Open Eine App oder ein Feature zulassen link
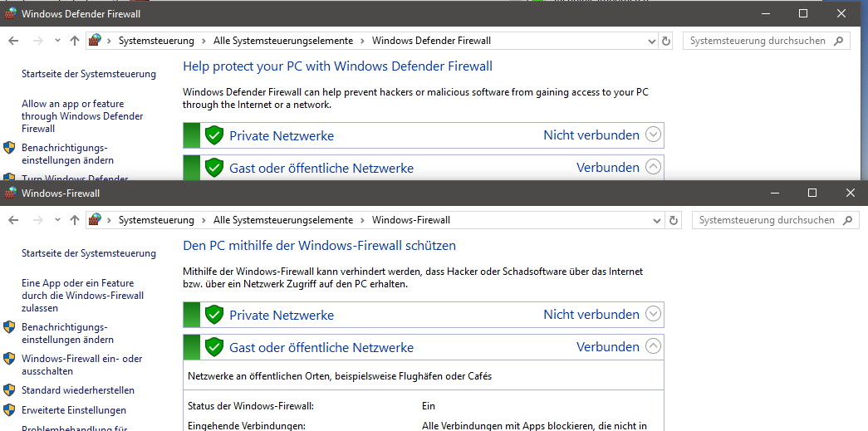The height and width of the screenshot is (431, 868). pyautogui.click(x=82, y=296)
